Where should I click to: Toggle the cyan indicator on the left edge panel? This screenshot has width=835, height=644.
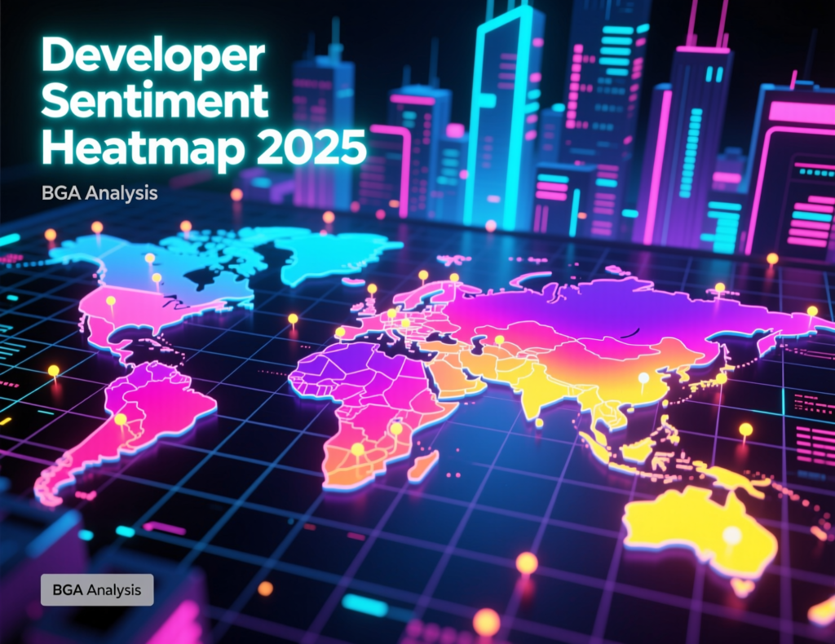[13, 297]
